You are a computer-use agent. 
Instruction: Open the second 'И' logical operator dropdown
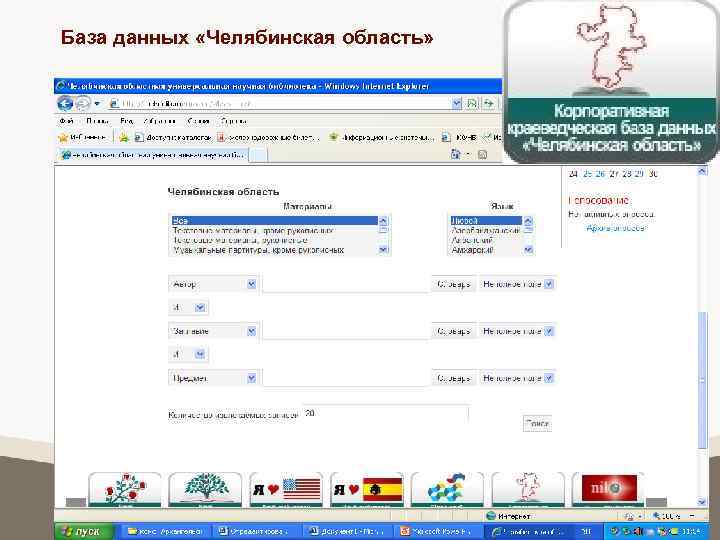[188, 354]
